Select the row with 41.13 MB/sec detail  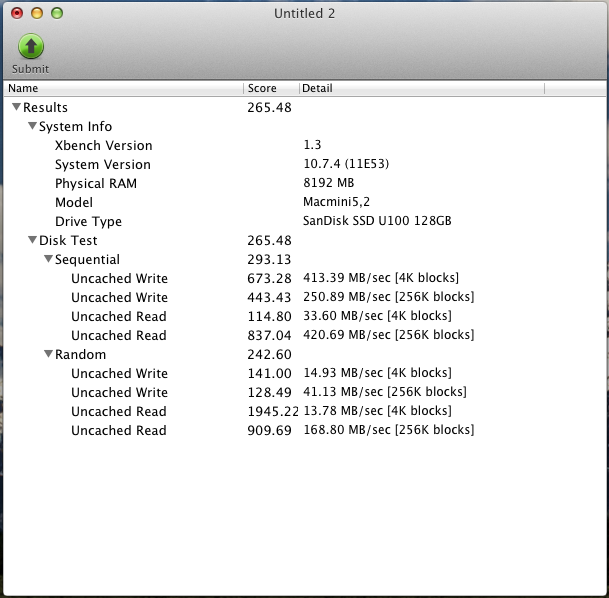point(304,392)
